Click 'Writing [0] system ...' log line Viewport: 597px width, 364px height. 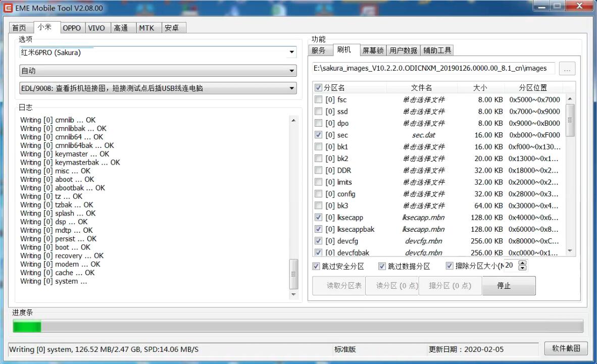pos(54,281)
